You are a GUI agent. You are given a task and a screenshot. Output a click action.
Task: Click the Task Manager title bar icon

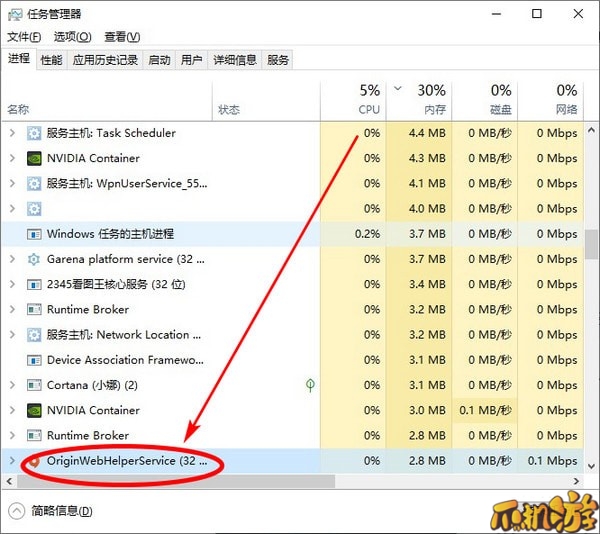[x=15, y=15]
